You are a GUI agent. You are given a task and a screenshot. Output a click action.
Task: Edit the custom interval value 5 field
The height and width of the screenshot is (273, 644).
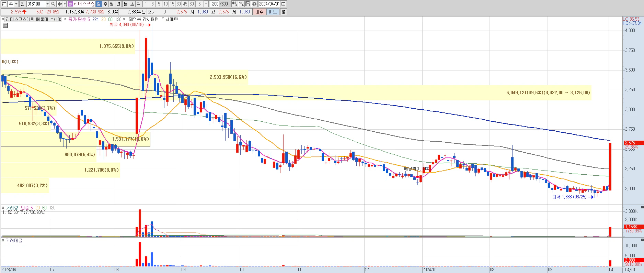pos(199,4)
